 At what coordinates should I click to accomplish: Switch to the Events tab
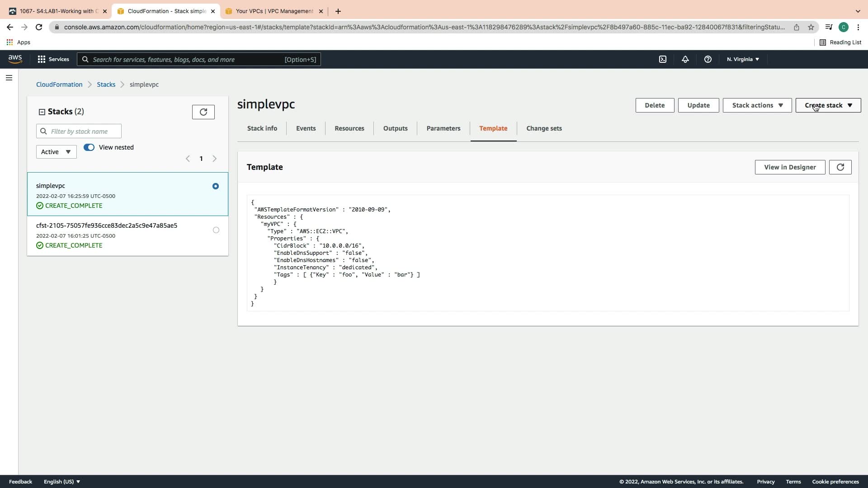tap(306, 128)
